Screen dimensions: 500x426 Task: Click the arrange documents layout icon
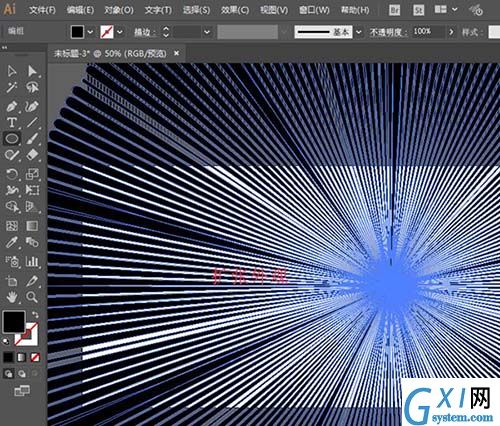pos(441,10)
